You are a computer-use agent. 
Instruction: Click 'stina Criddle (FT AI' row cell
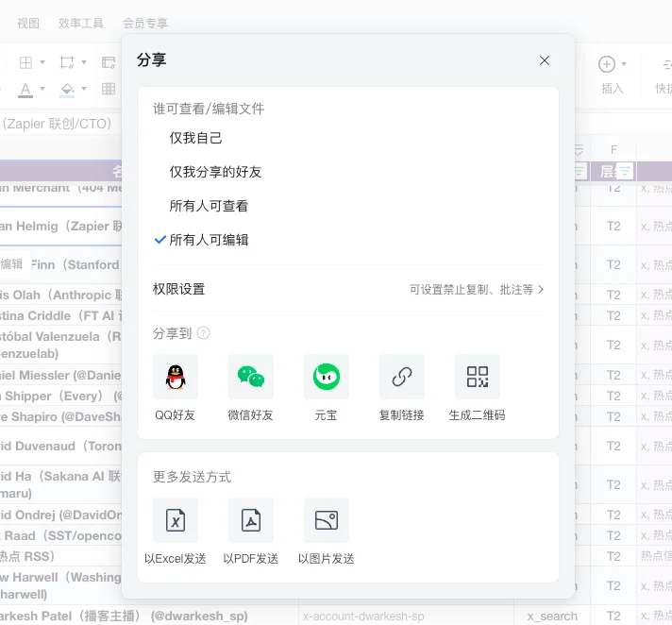pyautogui.click(x=60, y=315)
